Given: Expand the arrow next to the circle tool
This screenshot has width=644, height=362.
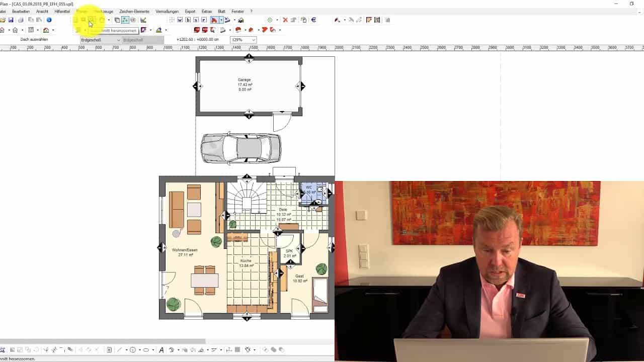Looking at the screenshot, I should (x=139, y=350).
